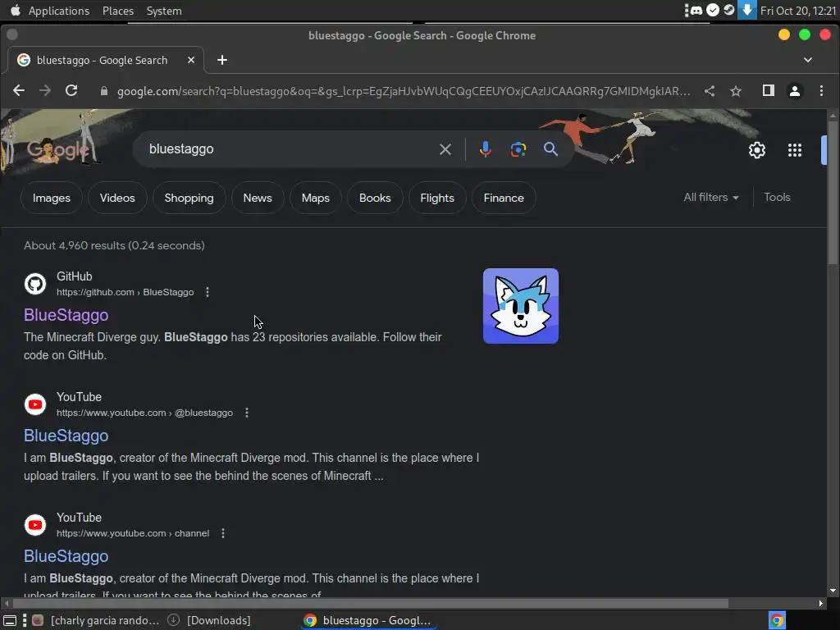840x630 pixels.
Task: Open the clock showing Fri Oct 20
Action: 798,11
